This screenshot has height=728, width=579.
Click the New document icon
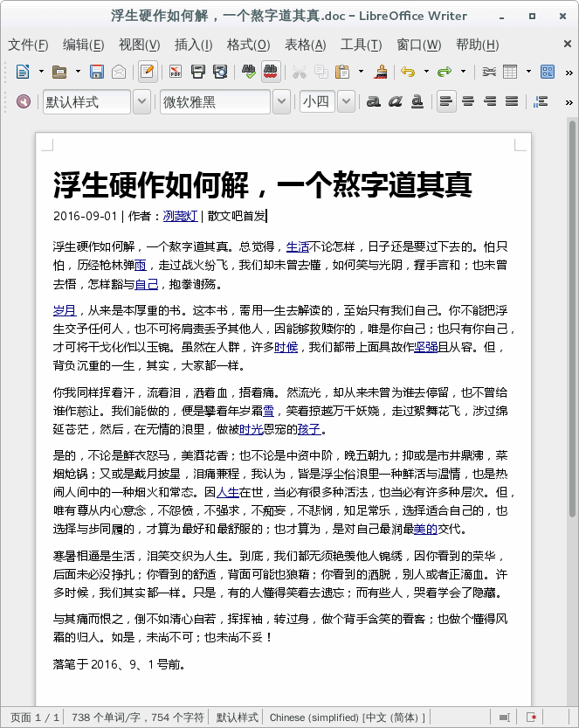click(23, 72)
